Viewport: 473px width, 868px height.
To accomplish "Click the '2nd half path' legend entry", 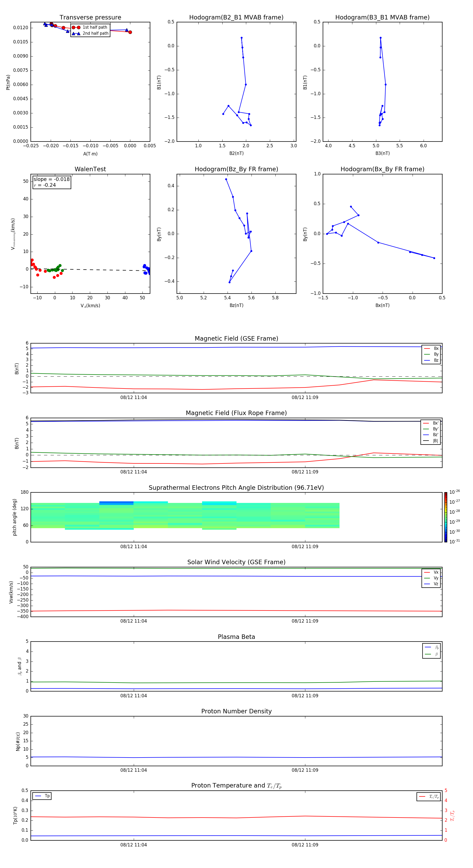I will (91, 33).
